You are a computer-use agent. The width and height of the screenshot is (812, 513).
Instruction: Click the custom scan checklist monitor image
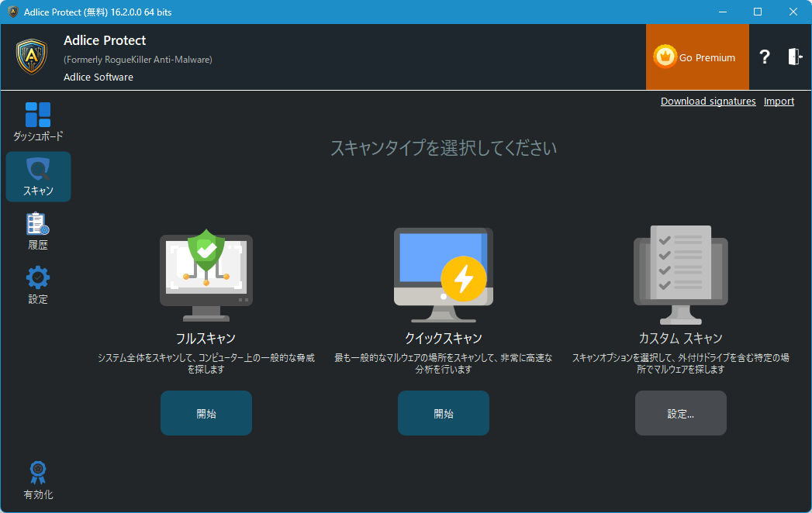pyautogui.click(x=680, y=275)
